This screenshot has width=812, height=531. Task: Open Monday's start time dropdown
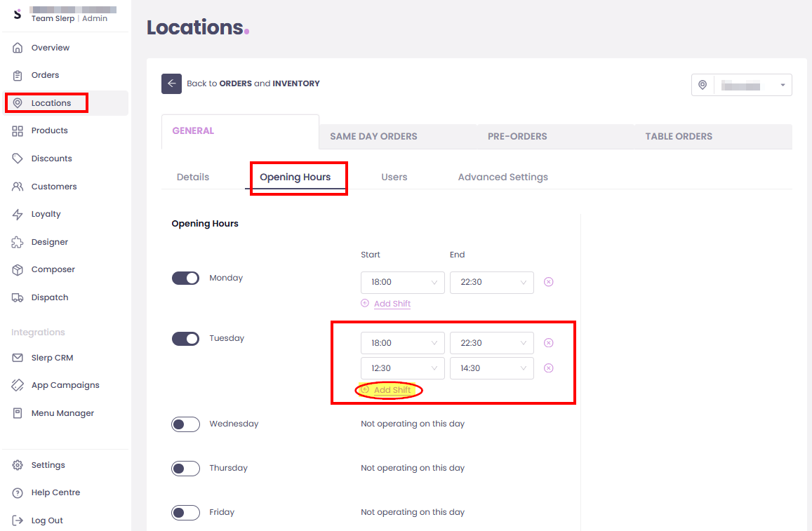tap(402, 282)
